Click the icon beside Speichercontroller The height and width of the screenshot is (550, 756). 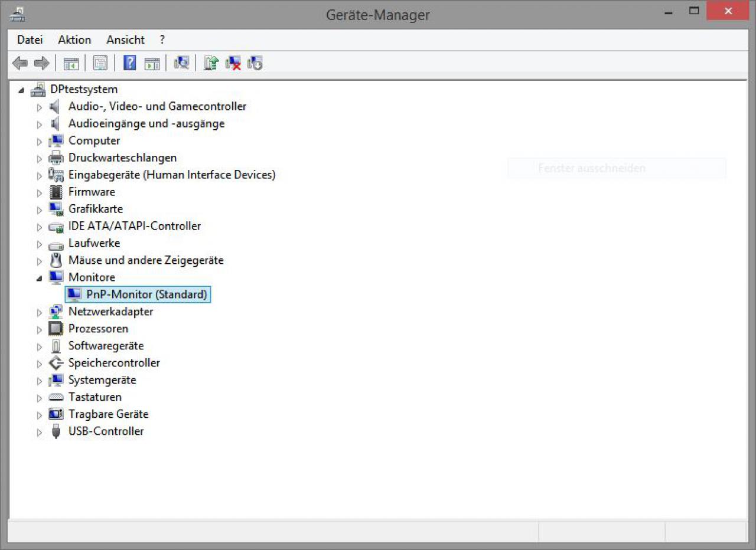(56, 363)
